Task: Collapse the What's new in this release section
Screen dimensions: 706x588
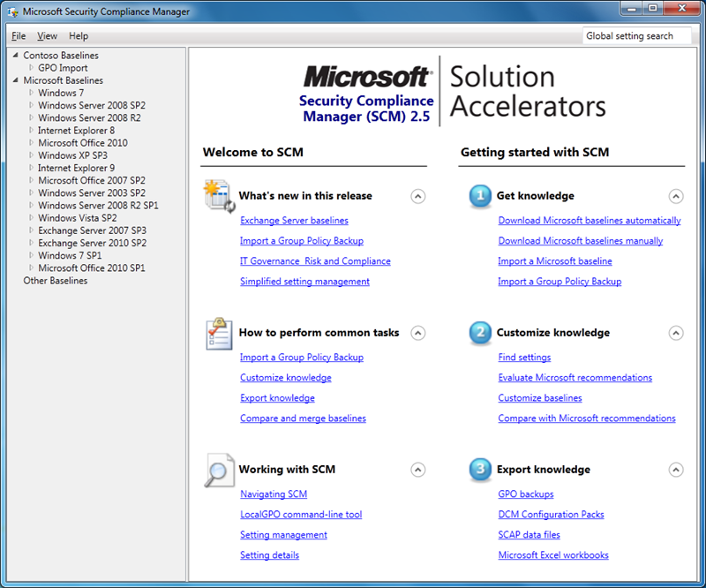Action: point(418,197)
